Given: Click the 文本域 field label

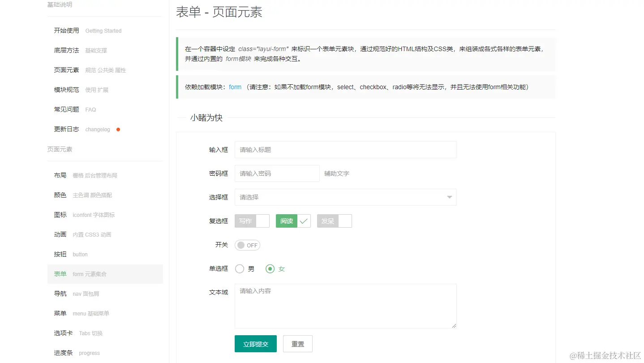Looking at the screenshot, I should click(219, 292).
